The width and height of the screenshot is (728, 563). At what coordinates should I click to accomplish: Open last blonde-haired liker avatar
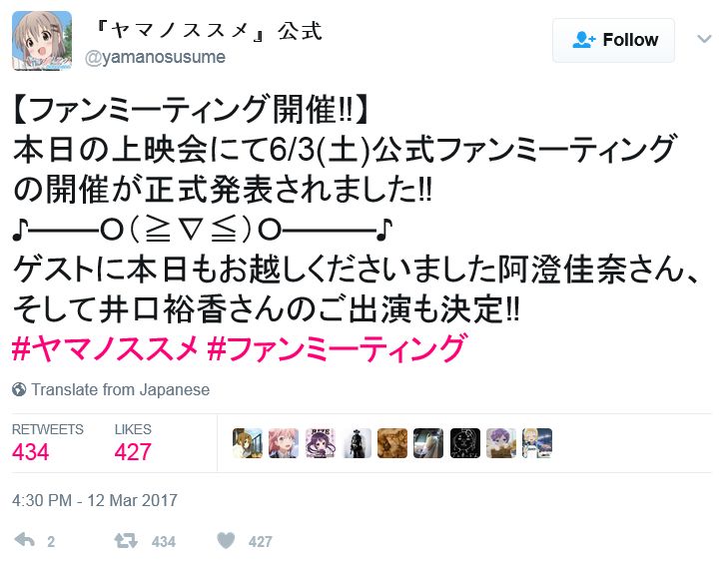[537, 443]
